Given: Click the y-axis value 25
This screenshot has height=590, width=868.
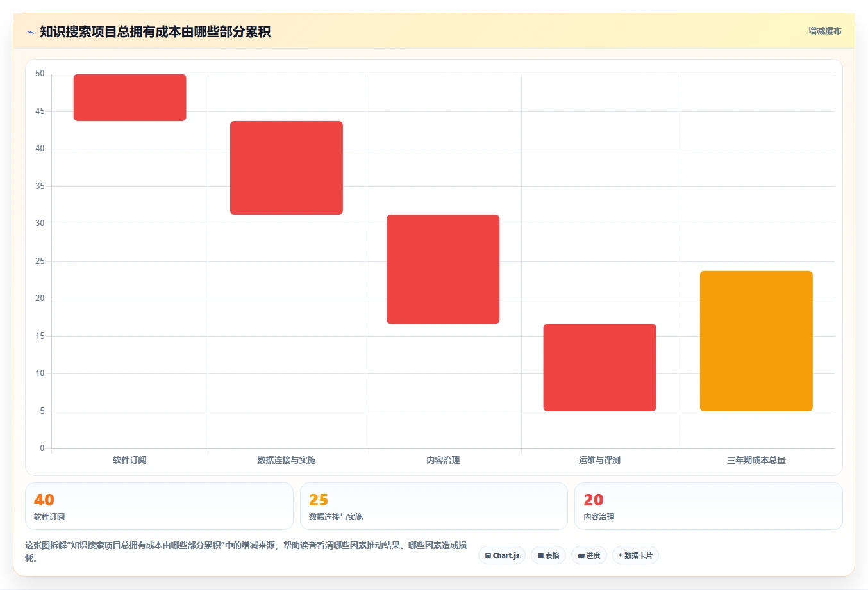Looking at the screenshot, I should [x=40, y=261].
